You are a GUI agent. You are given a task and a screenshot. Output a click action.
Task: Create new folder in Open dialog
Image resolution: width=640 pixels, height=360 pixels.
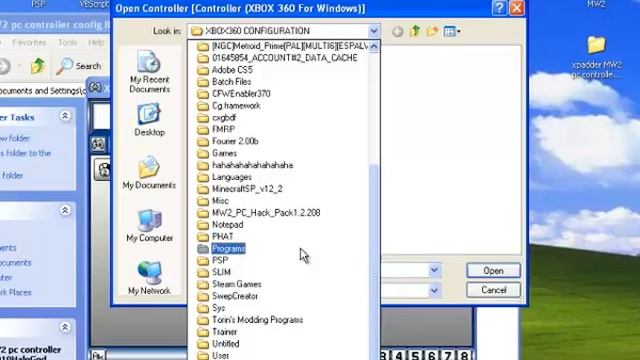432,31
